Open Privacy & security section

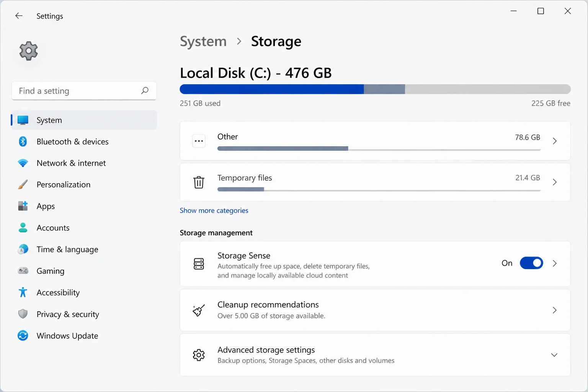(84, 314)
